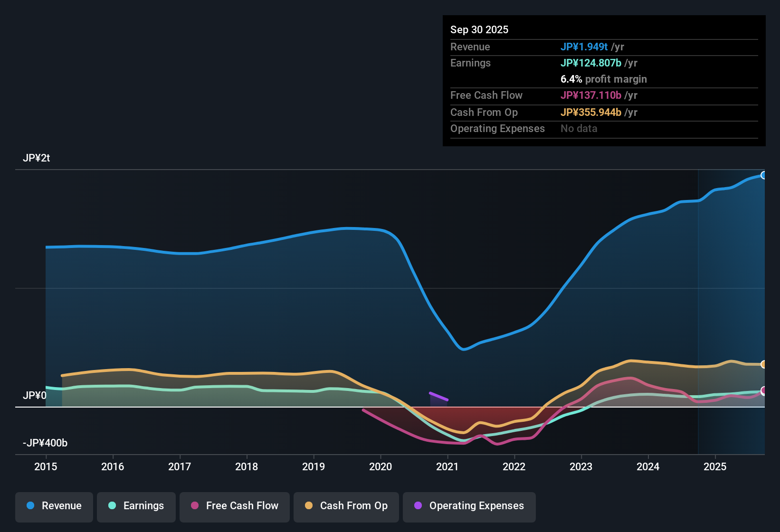The image size is (780, 532).
Task: Toggle the Earnings series off
Action: tap(136, 506)
